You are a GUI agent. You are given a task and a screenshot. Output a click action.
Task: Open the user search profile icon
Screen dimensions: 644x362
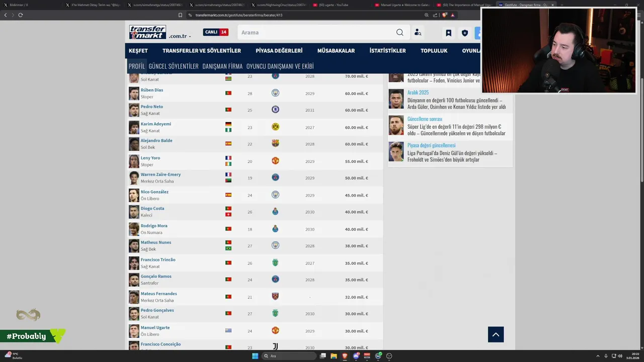[x=418, y=32]
